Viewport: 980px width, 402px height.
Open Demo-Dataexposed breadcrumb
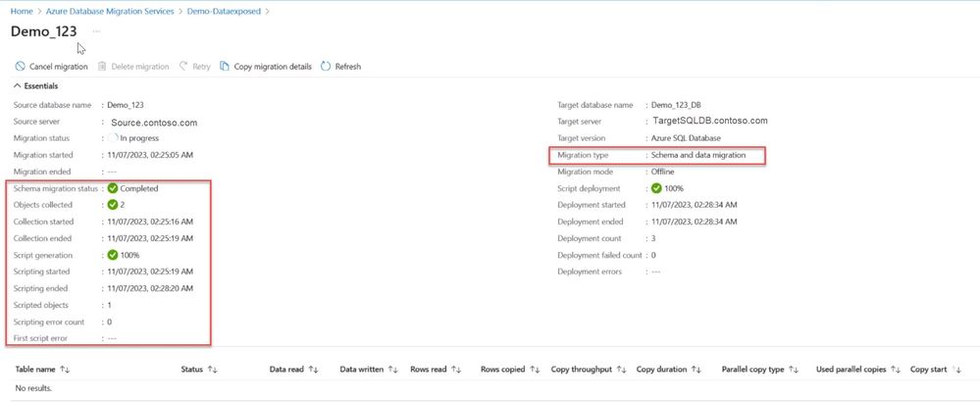(x=224, y=11)
